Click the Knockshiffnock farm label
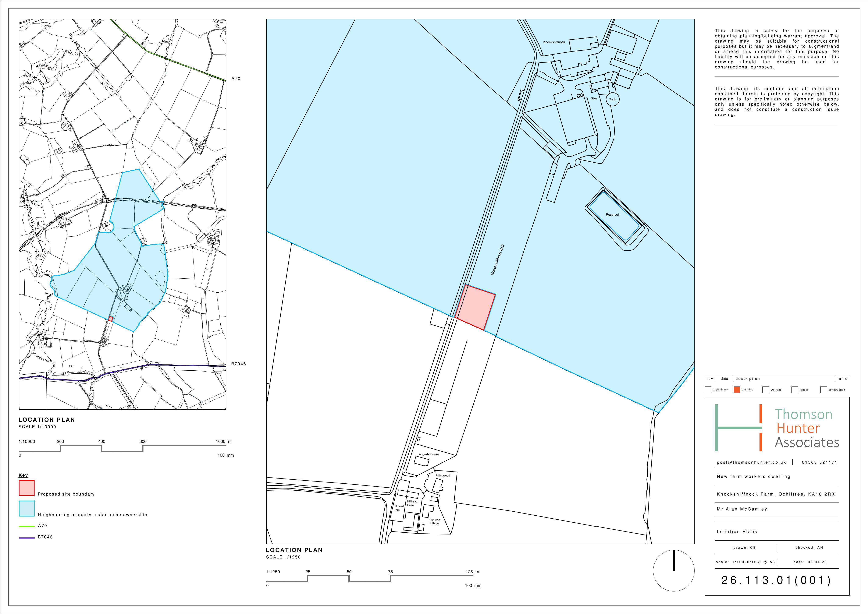 [554, 42]
